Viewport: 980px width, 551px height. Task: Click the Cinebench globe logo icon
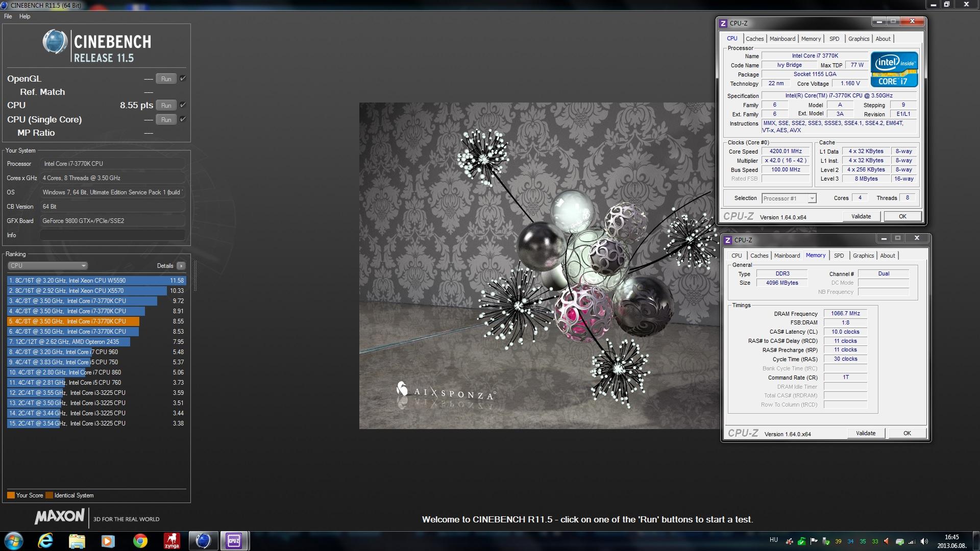pyautogui.click(x=55, y=42)
